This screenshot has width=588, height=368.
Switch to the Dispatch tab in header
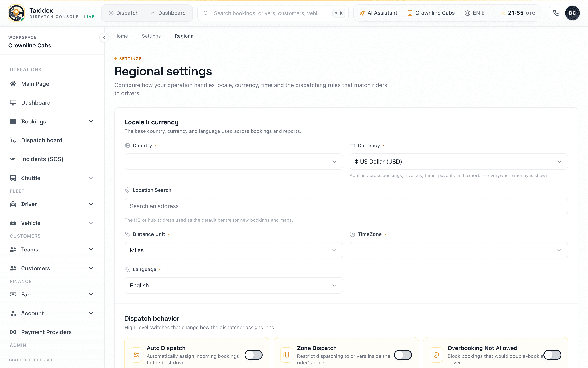tap(124, 13)
